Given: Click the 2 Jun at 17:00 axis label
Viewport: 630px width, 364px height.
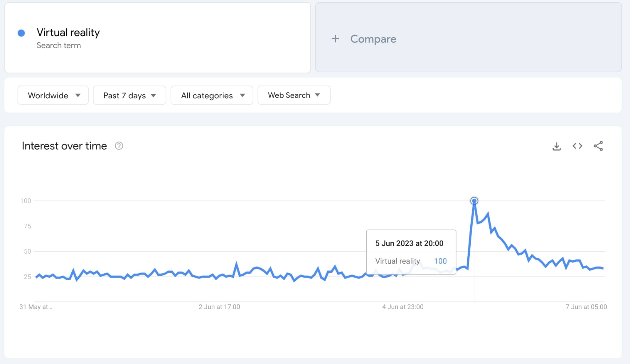Looking at the screenshot, I should (219, 307).
